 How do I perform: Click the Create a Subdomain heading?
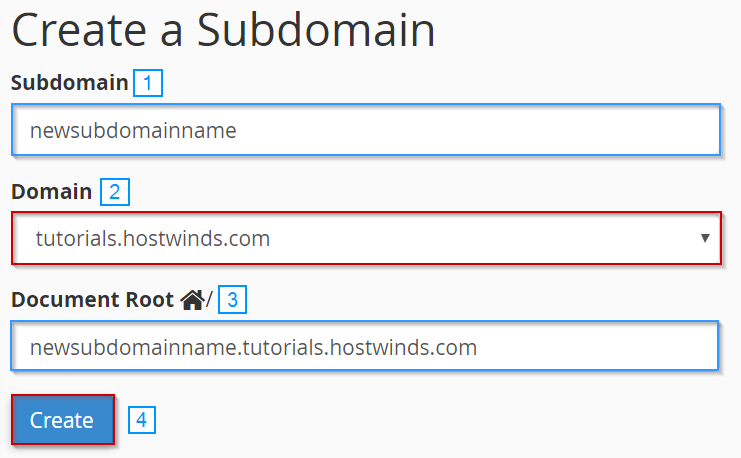tap(223, 30)
